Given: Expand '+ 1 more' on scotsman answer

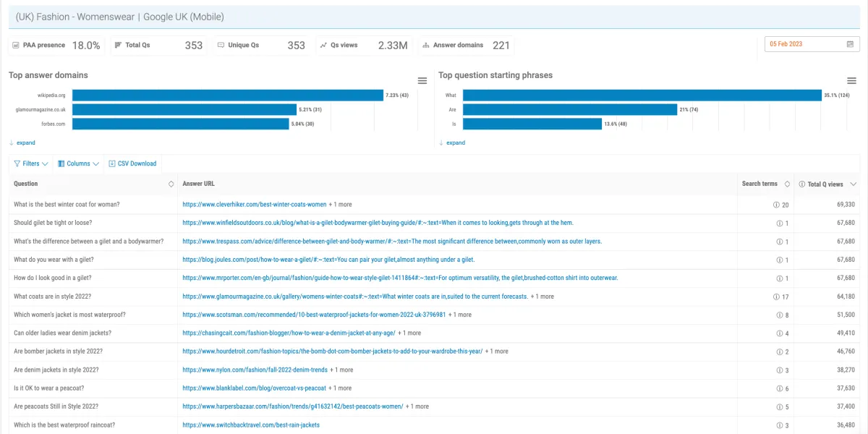Looking at the screenshot, I should point(460,315).
